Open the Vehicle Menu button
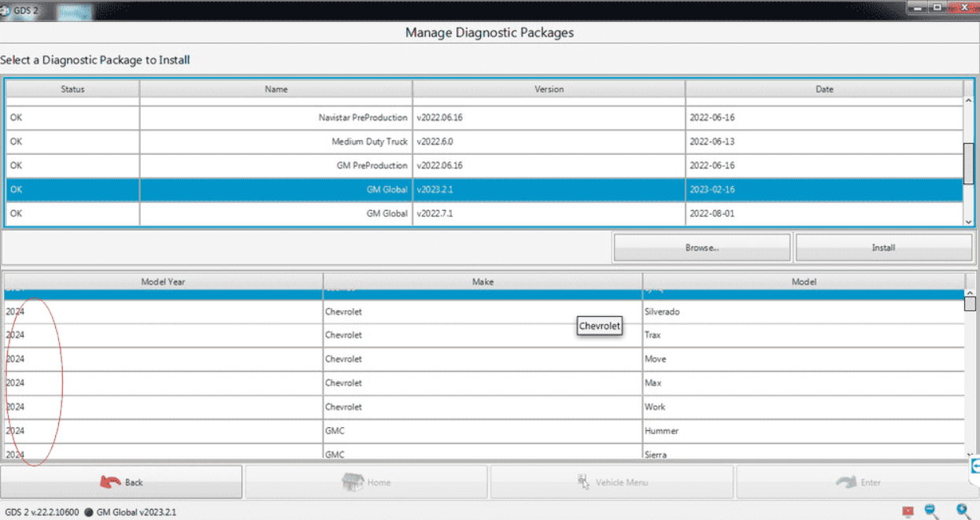980x520 pixels. [x=612, y=482]
